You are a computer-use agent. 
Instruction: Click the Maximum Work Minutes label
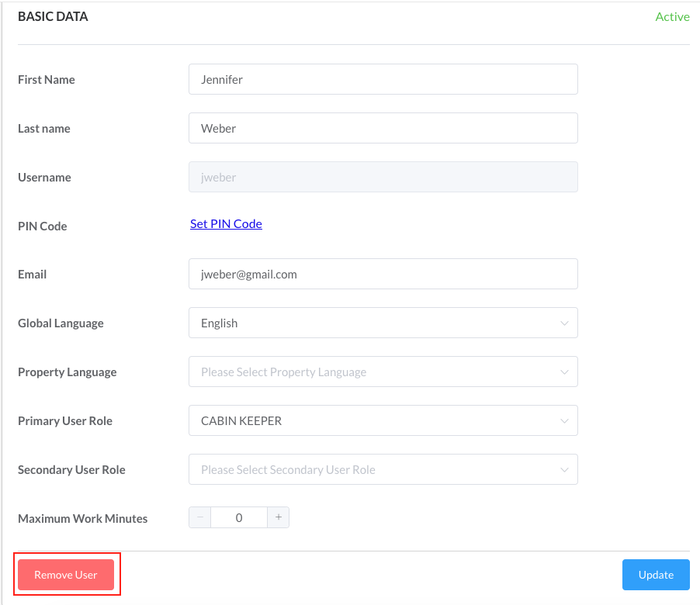82,519
